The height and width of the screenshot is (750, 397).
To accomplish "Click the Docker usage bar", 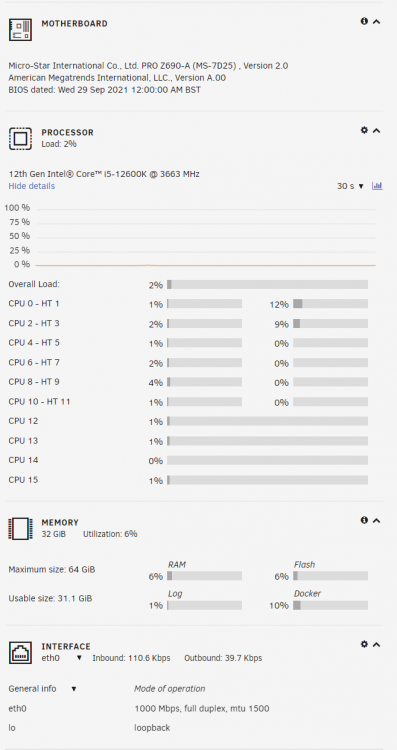I will (x=331, y=606).
